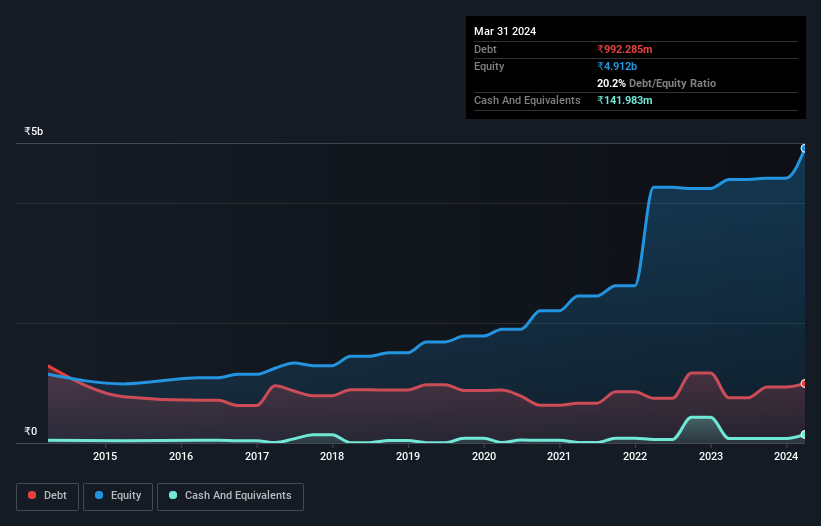This screenshot has width=821, height=526.
Task: Click the ₹5b y-axis label
Action: [34, 131]
